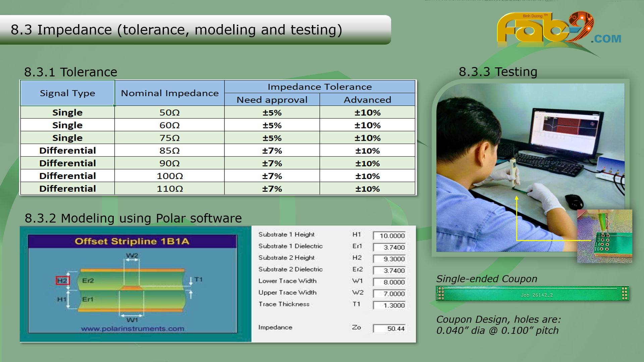Screen dimensions: 644x362
Task: Click the Substrate 1 Height value field
Action: (389, 236)
